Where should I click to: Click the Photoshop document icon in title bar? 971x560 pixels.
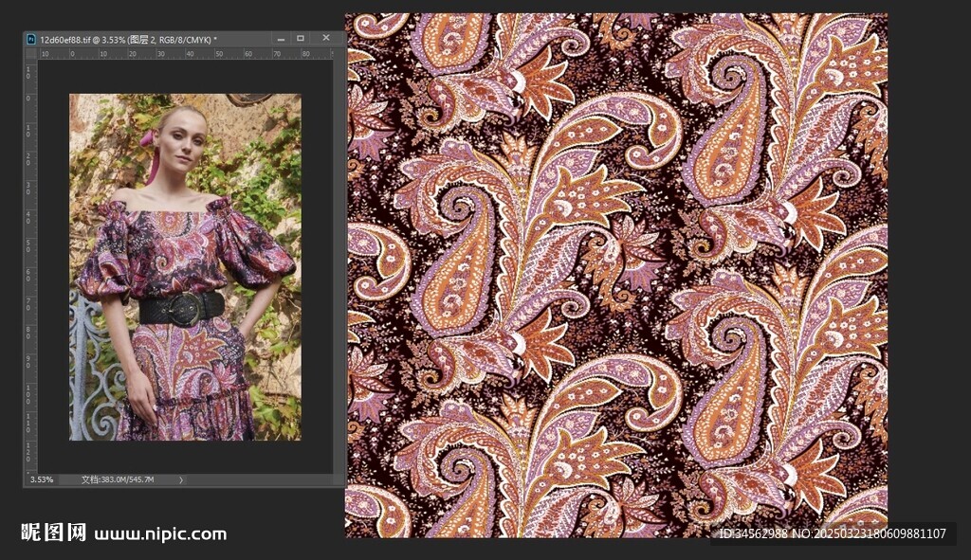pos(31,39)
